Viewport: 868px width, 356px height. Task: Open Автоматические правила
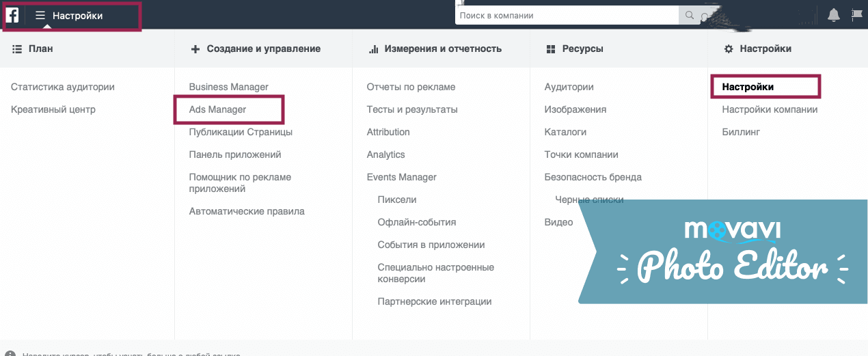point(247,211)
